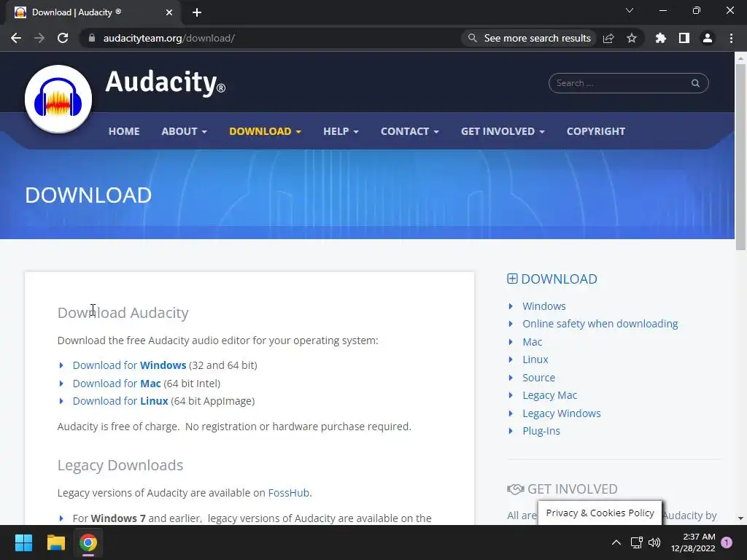Click the Download Audacity heading
This screenshot has width=747, height=560.
(123, 313)
